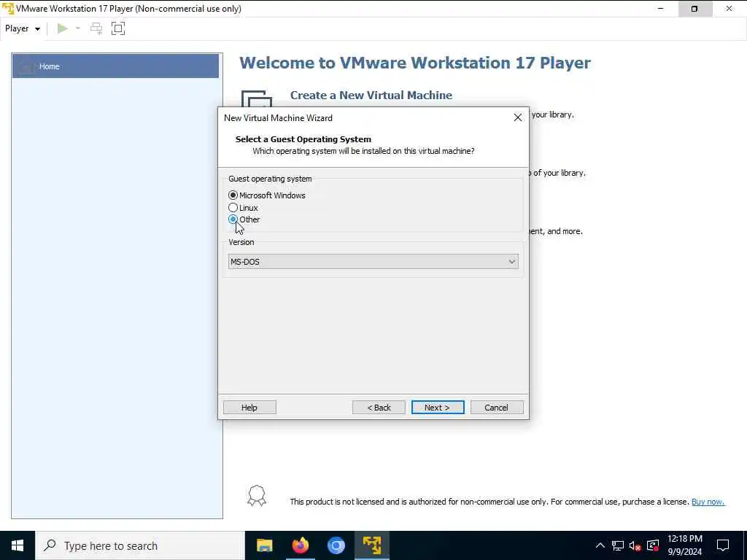Open the power options dropdown arrow
747x560 pixels.
tap(78, 28)
